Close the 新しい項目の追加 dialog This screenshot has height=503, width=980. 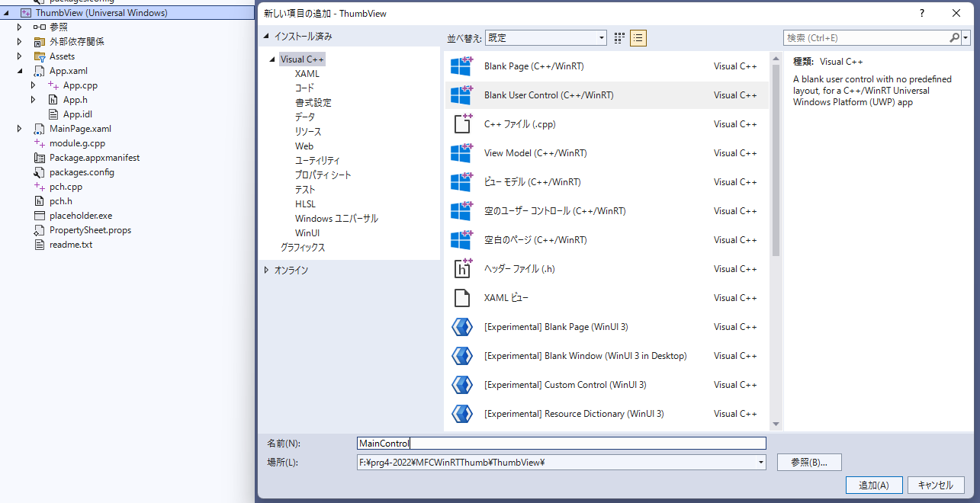[956, 13]
